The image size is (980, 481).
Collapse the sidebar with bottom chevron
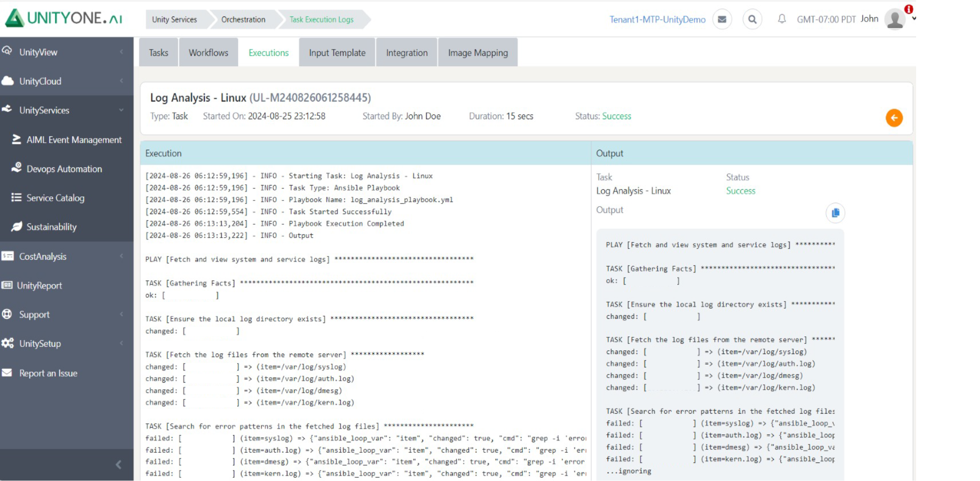coord(118,465)
